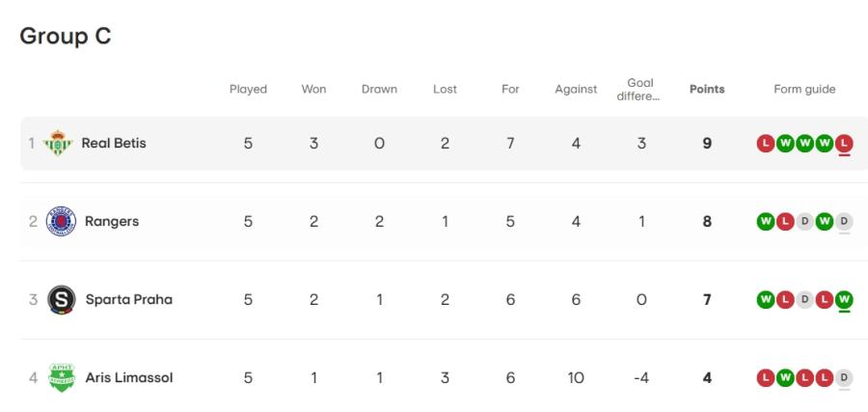The height and width of the screenshot is (412, 868).
Task: Click the Rangers club crest
Action: [x=61, y=222]
